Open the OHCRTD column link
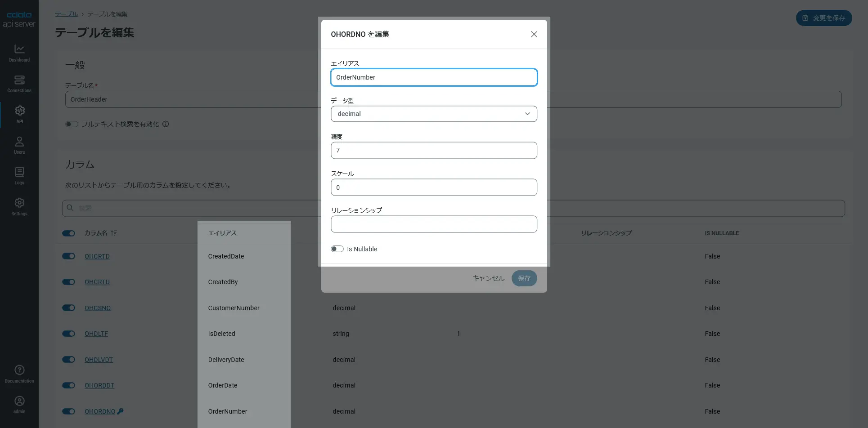 97,256
